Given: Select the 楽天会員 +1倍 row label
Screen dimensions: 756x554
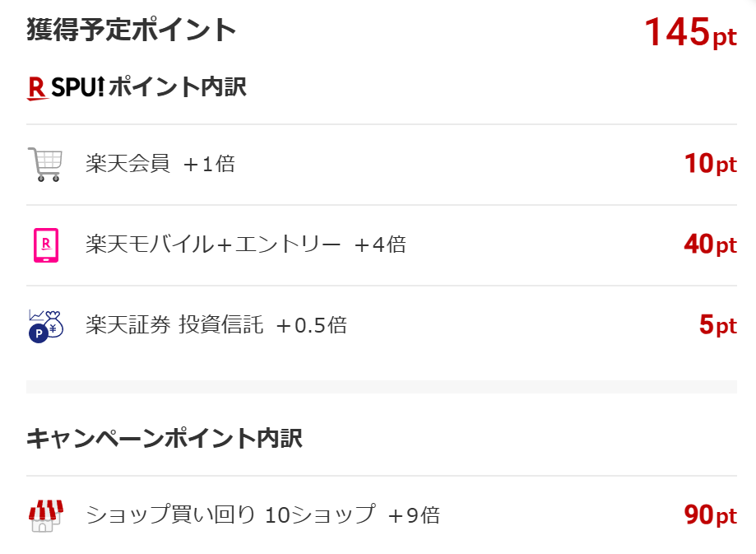Looking at the screenshot, I should coord(160,164).
